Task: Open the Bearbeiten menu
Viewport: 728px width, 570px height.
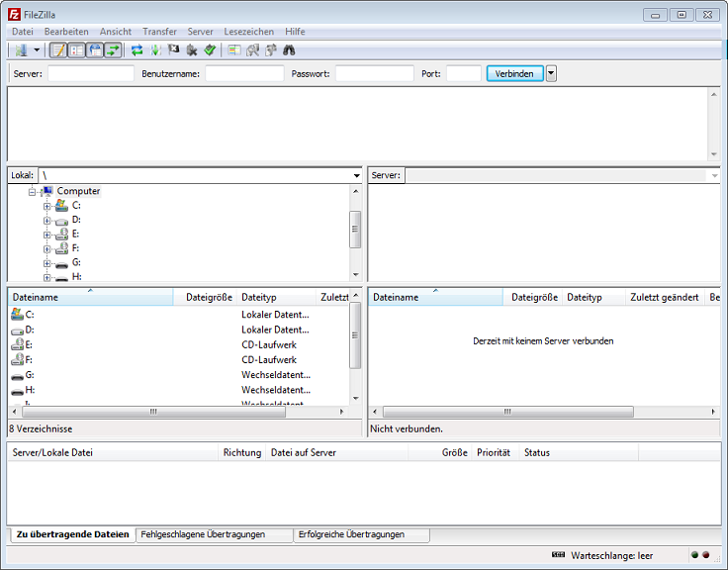Action: pos(66,32)
